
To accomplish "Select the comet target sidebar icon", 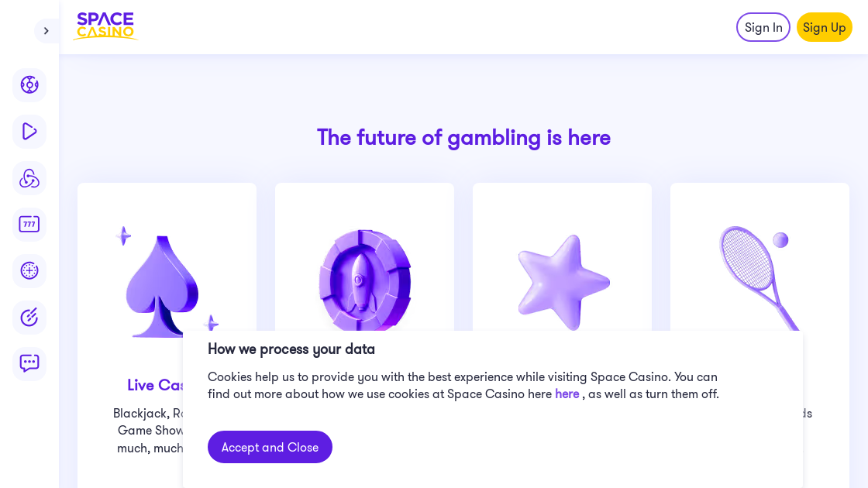I will pos(29,317).
